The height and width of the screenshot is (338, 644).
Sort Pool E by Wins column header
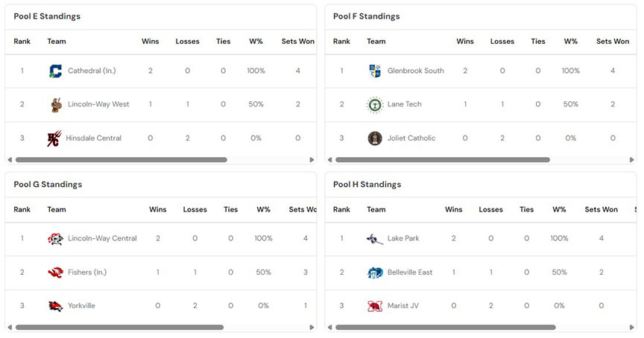(x=151, y=42)
